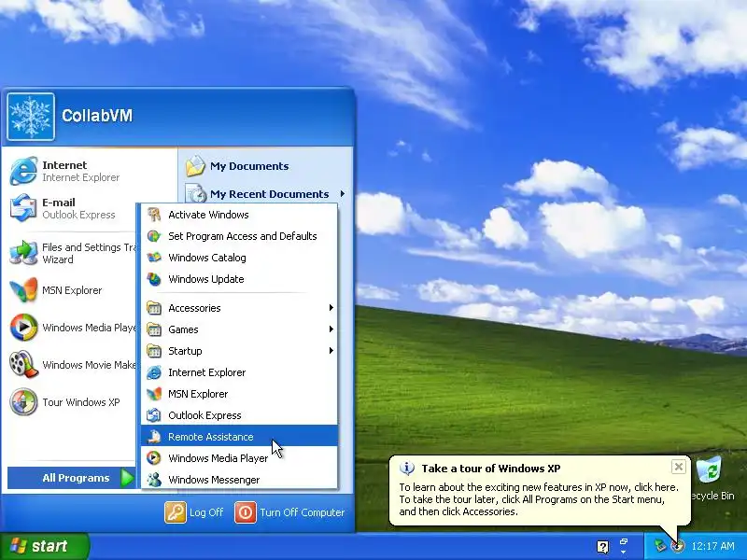Click the Windows Catalog icon
This screenshot has width=747, height=560.
[154, 258]
